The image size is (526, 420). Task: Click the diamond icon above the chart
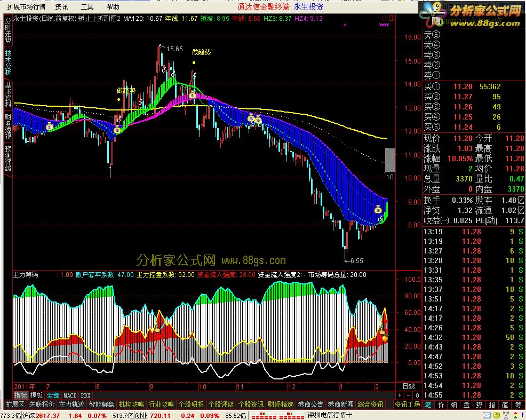pyautogui.click(x=385, y=19)
